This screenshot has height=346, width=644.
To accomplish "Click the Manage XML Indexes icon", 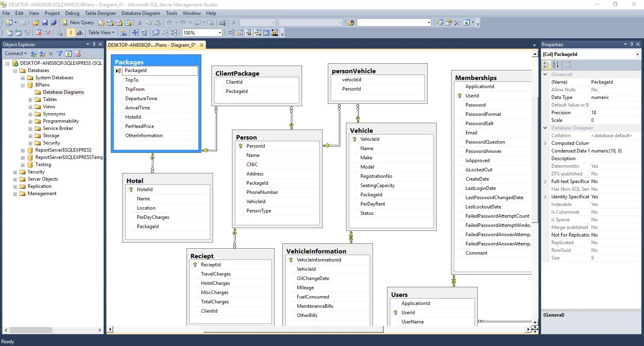I will point(257,33).
